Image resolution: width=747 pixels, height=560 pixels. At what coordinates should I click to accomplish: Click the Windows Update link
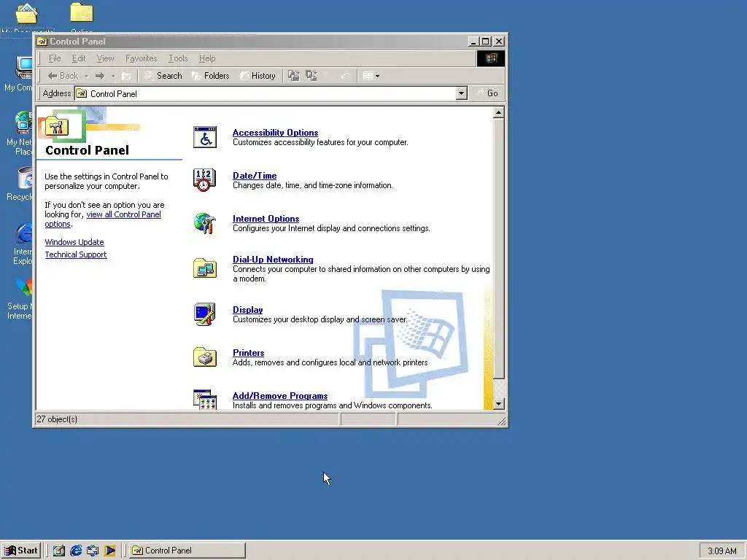coord(74,242)
